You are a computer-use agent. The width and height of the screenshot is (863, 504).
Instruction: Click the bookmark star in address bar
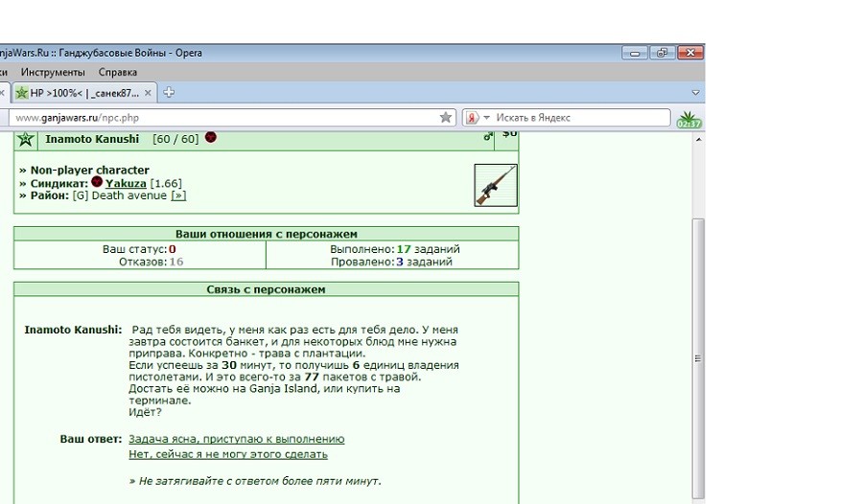(x=446, y=117)
